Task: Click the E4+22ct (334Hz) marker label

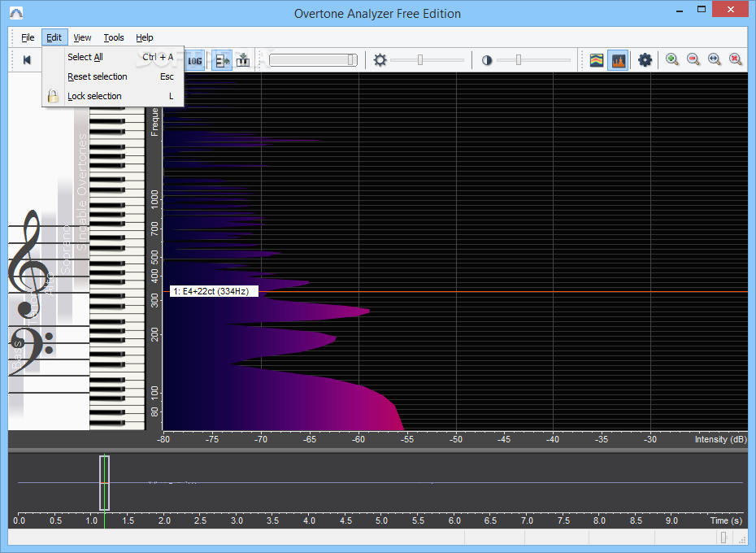Action: point(214,291)
